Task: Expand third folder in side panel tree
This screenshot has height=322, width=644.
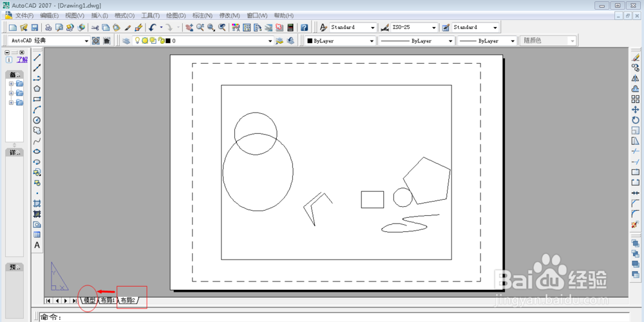Action: tap(11, 102)
